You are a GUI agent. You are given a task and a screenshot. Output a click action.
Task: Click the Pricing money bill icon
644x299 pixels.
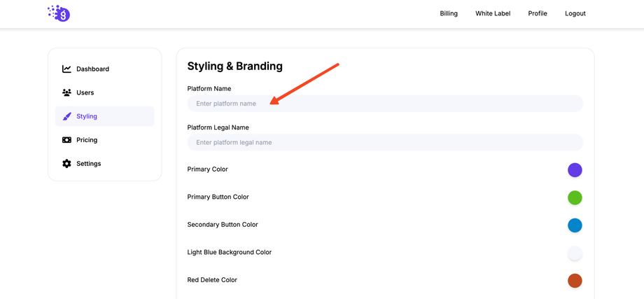click(x=66, y=140)
